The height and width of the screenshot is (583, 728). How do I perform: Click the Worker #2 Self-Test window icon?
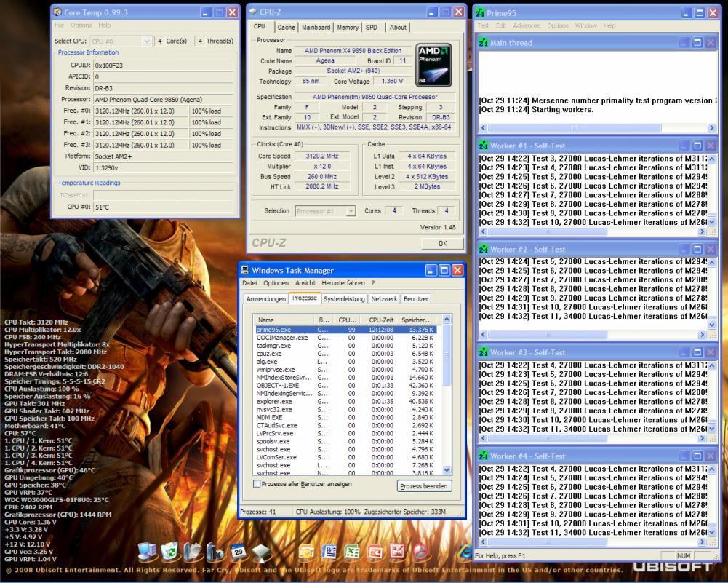[x=484, y=250]
